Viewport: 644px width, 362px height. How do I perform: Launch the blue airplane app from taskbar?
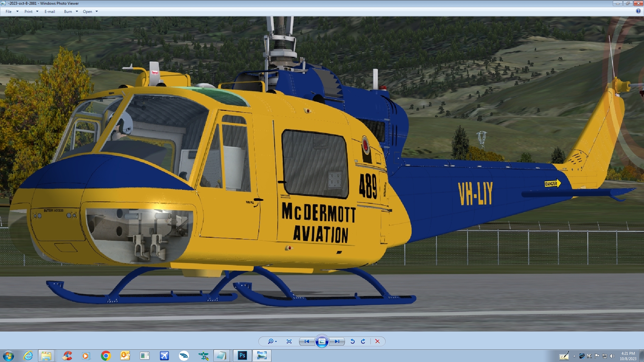(x=164, y=356)
